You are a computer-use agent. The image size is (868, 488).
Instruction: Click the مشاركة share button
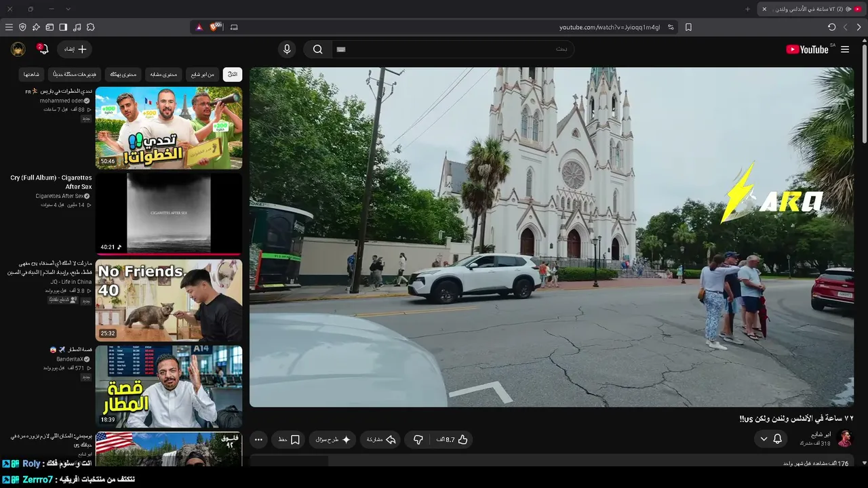[x=381, y=440]
